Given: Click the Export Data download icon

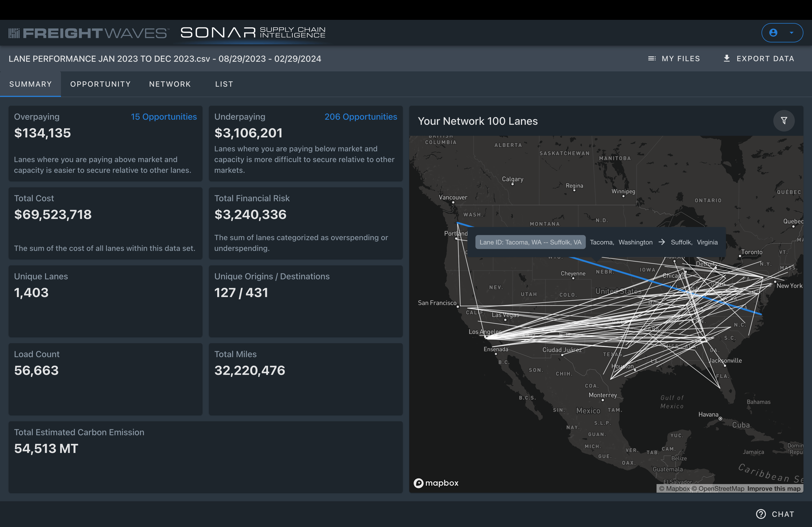Looking at the screenshot, I should [x=726, y=58].
